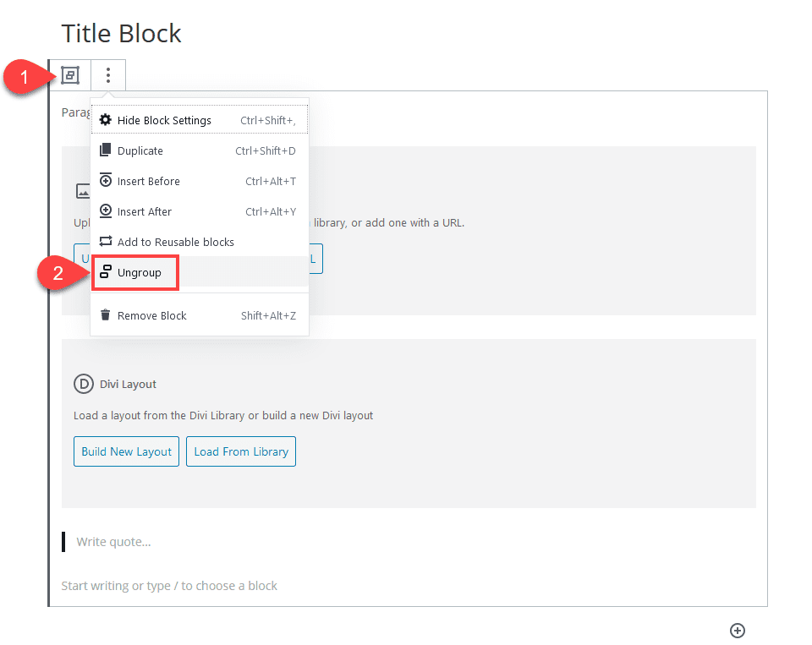The image size is (812, 645).
Task: Click the Insert After icon
Action: click(105, 211)
